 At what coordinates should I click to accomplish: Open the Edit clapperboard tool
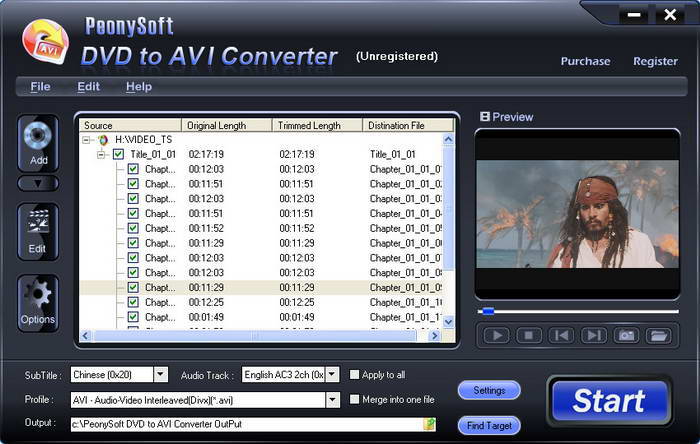(x=38, y=231)
